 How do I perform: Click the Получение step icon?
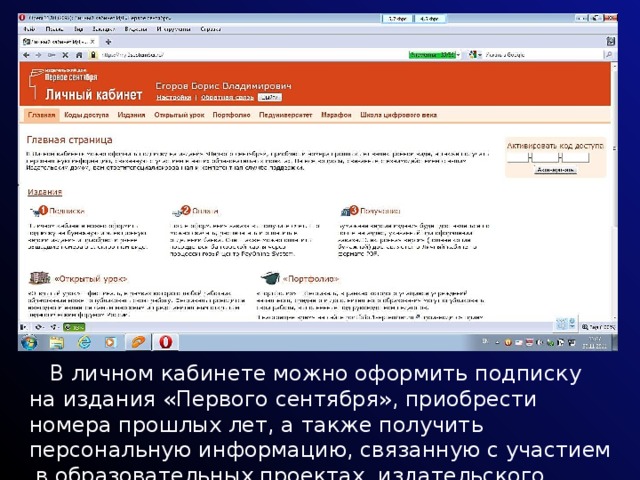tap(350, 211)
